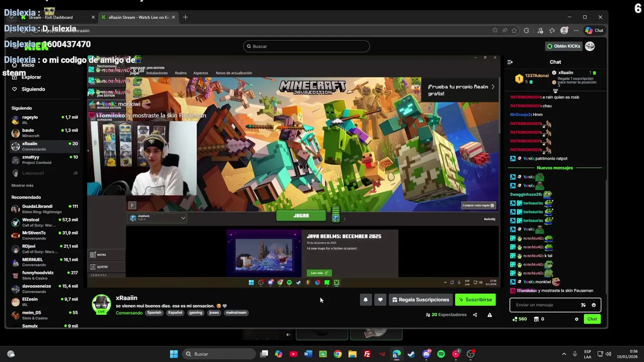Open GuadaLibrandi in Recomendado list
This screenshot has height=362, width=644.
click(x=45, y=209)
